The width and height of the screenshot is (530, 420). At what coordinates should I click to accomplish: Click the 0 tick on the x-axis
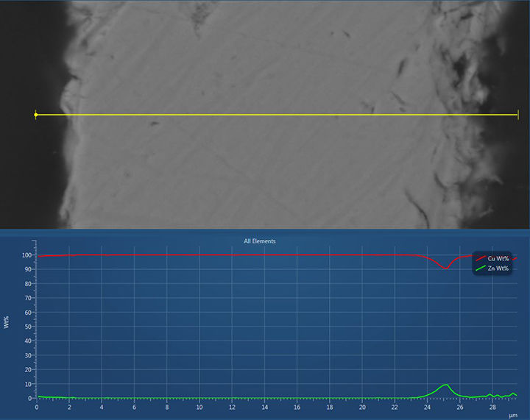point(37,407)
